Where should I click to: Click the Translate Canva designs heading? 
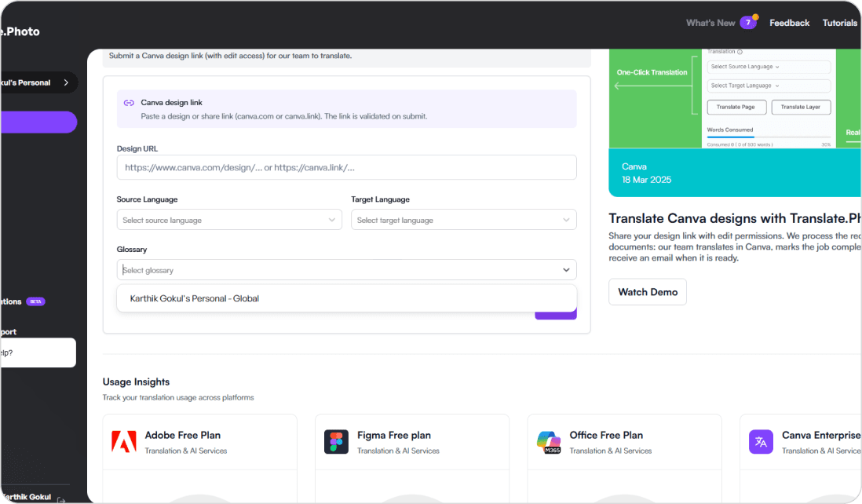[x=735, y=218]
